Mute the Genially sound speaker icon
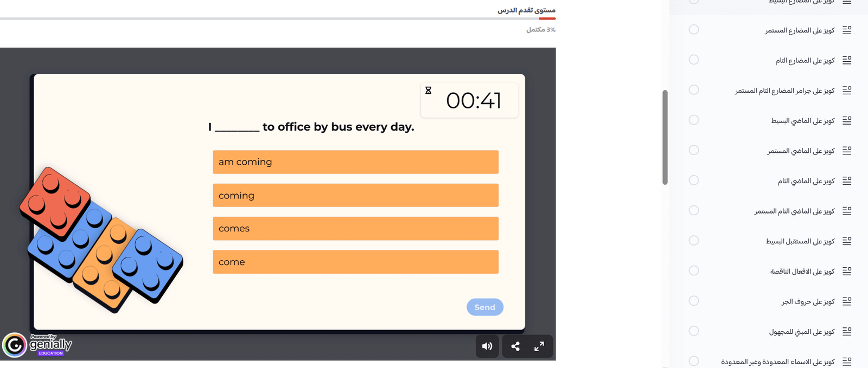This screenshot has height=368, width=868. pyautogui.click(x=487, y=346)
